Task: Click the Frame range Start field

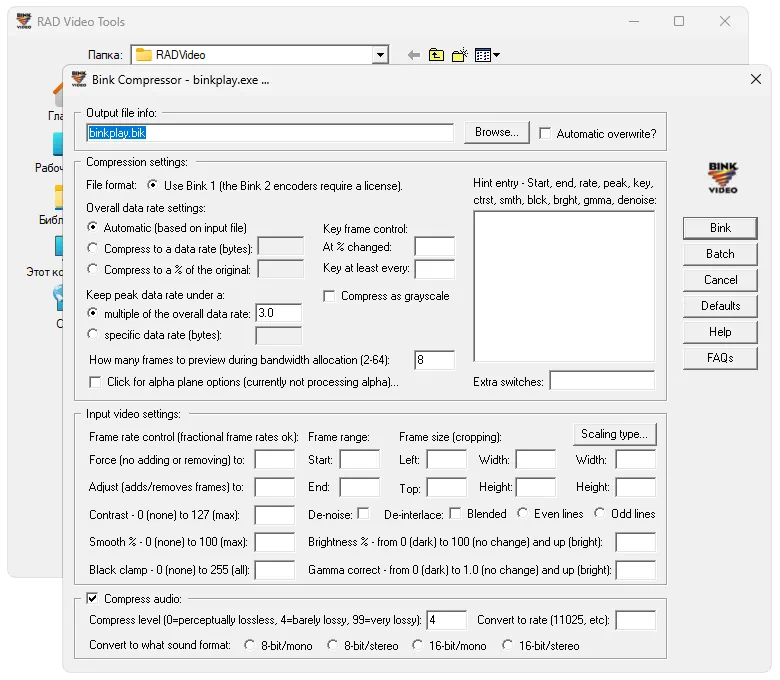Action: [360, 459]
